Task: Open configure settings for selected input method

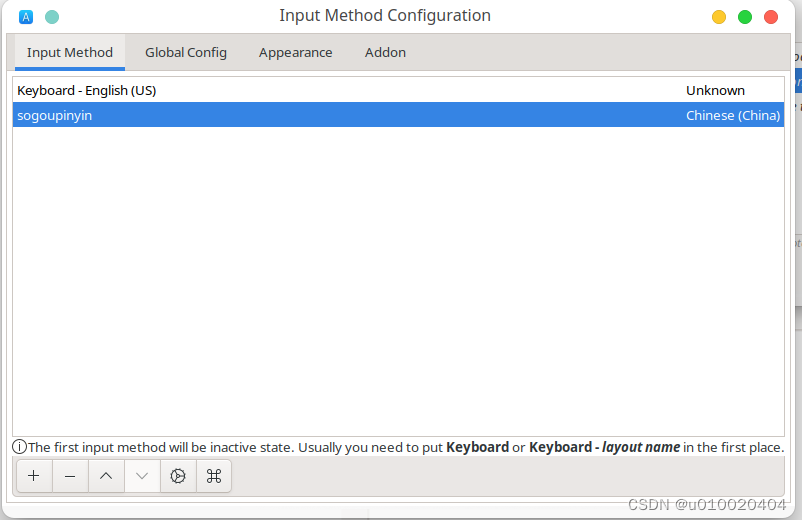Action: tap(178, 476)
